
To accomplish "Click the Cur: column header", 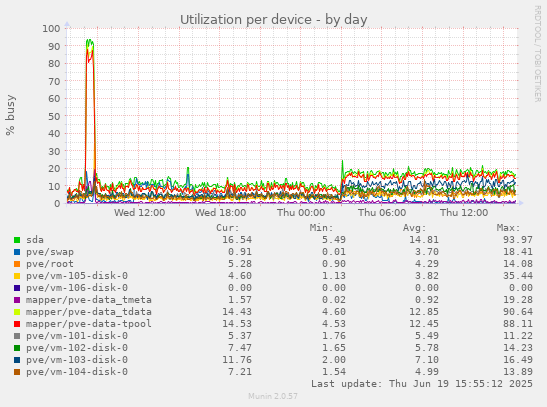I will pyautogui.click(x=228, y=228).
